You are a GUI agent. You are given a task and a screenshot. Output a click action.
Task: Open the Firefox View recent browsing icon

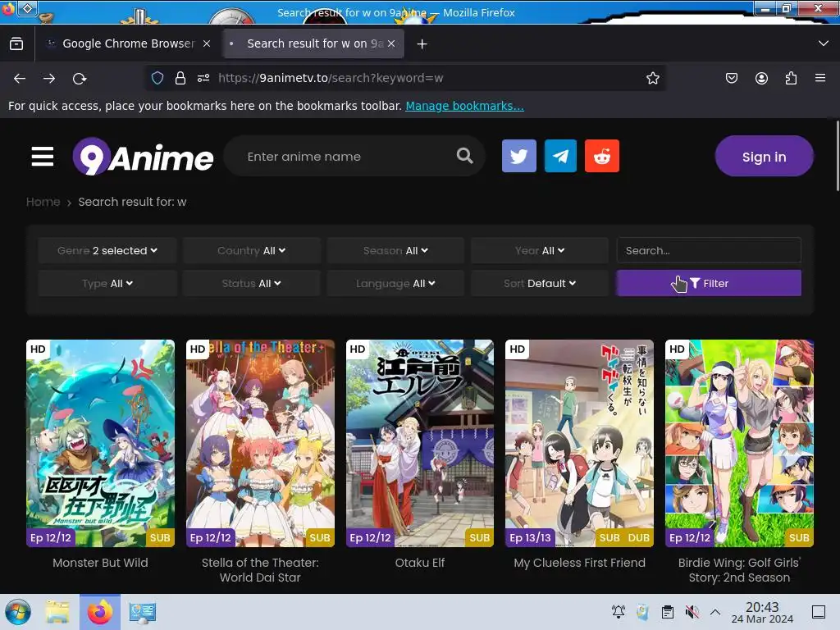coord(16,43)
